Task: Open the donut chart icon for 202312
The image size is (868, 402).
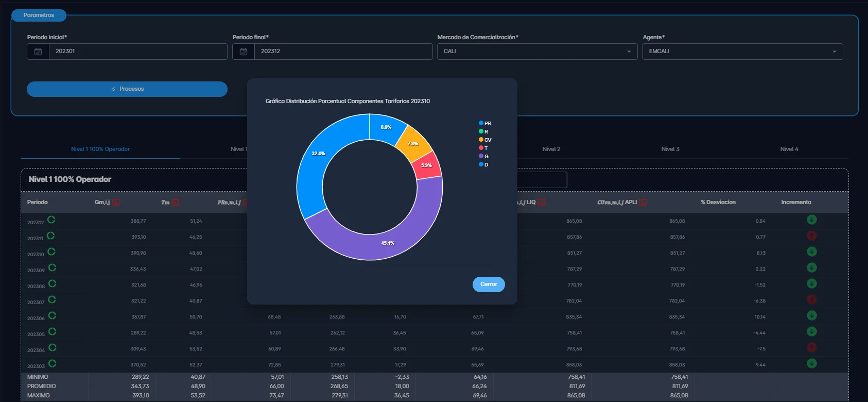Action: tap(51, 220)
